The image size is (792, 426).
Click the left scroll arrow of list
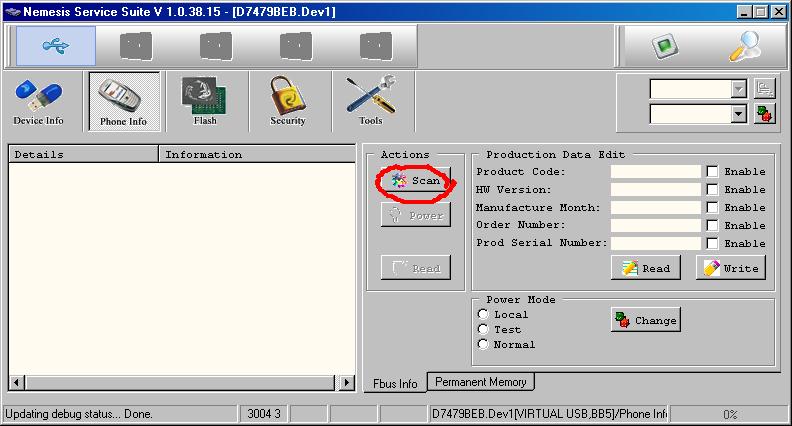[16, 383]
